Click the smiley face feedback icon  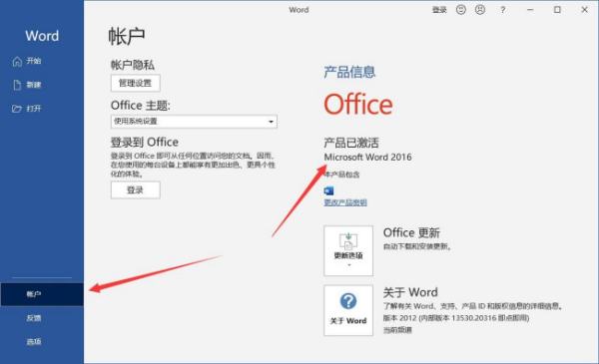point(461,10)
